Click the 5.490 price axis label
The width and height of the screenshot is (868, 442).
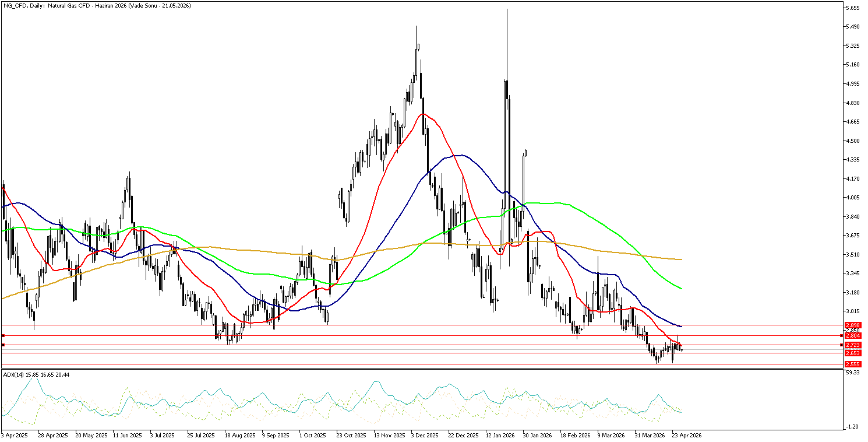coord(853,27)
